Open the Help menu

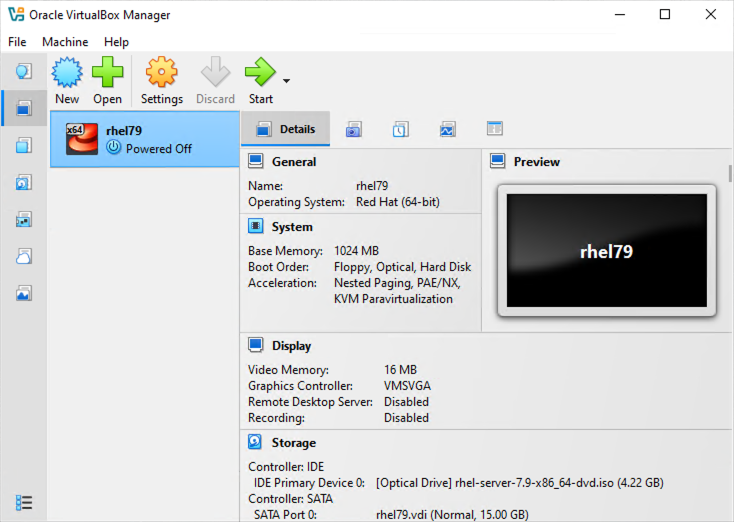click(116, 42)
